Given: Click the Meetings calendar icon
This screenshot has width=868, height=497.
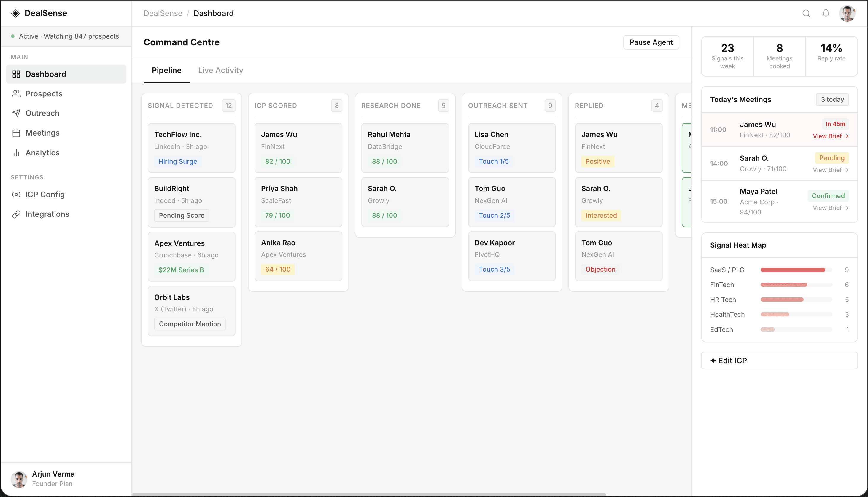Looking at the screenshot, I should coord(16,133).
